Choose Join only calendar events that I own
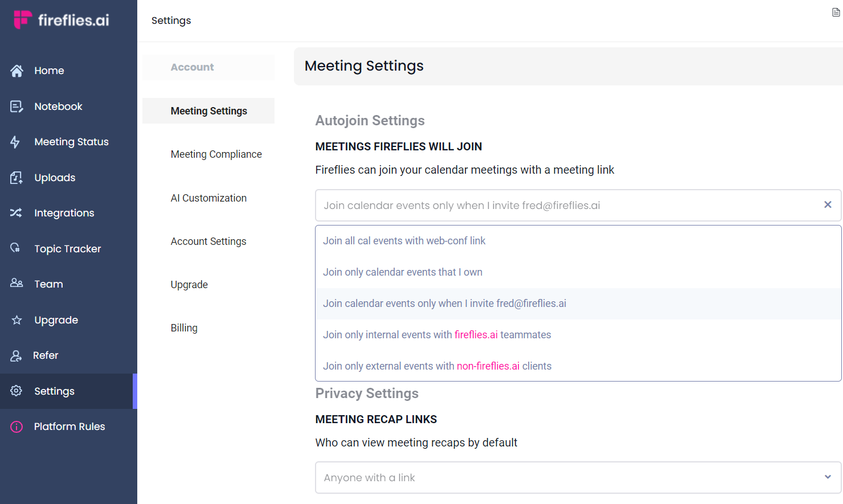Screen dimensions: 843x504 click(578, 272)
